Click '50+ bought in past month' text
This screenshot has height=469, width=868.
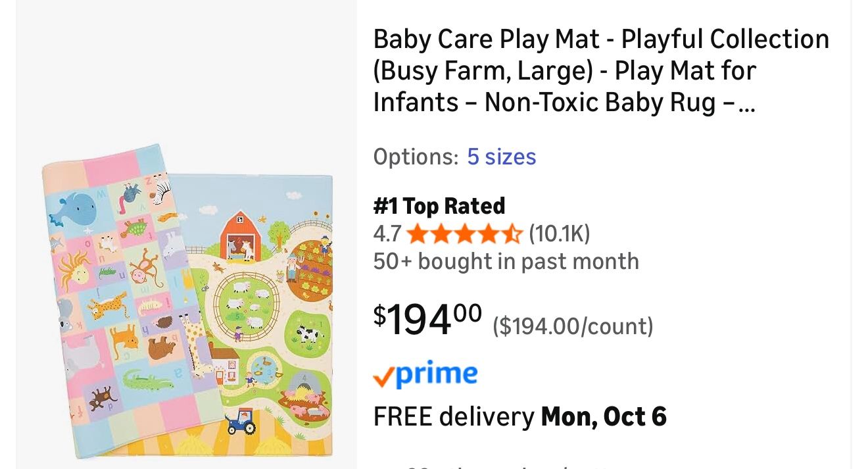(506, 261)
